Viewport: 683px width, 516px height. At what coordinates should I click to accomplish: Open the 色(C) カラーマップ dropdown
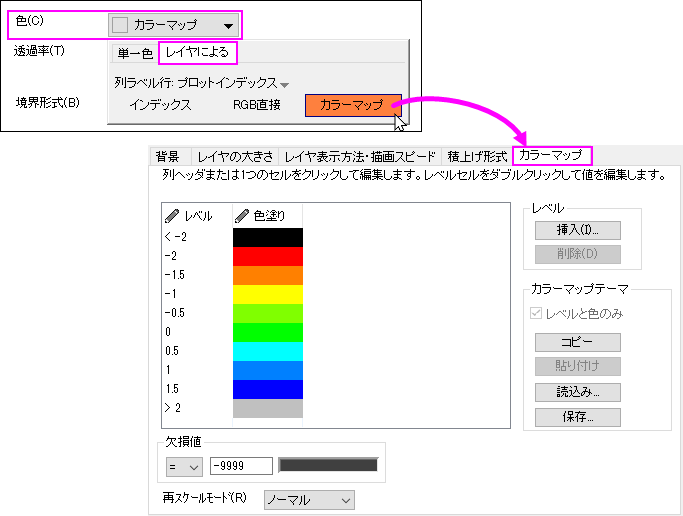coord(173,25)
